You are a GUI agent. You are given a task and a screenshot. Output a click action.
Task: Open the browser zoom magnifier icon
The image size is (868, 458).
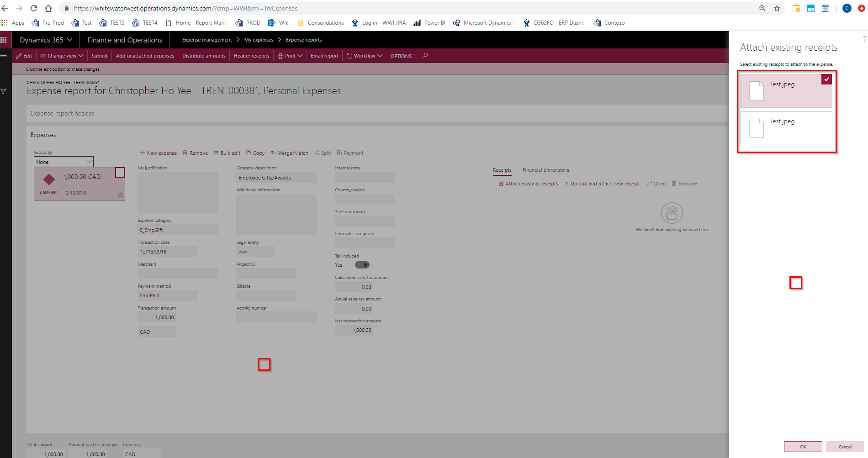point(762,8)
